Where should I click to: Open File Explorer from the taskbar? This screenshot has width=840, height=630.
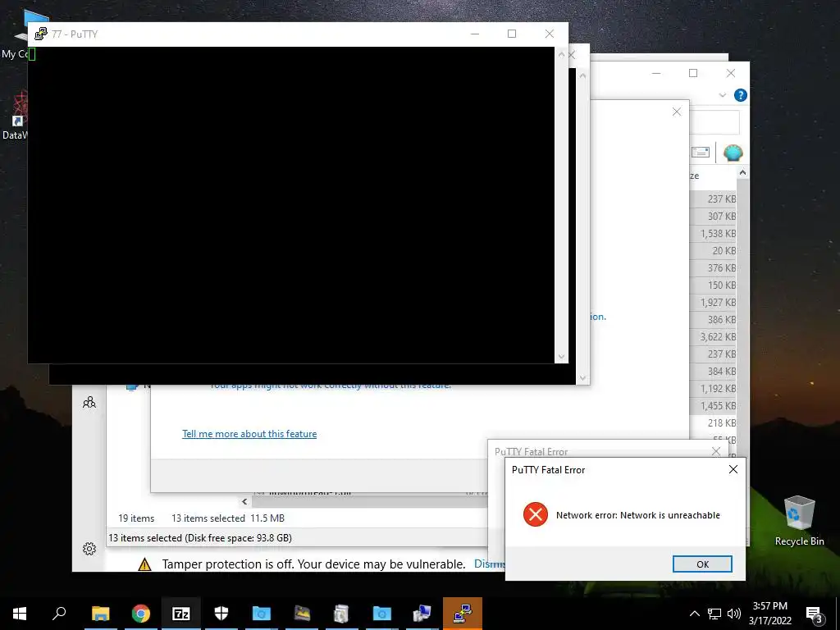100,614
